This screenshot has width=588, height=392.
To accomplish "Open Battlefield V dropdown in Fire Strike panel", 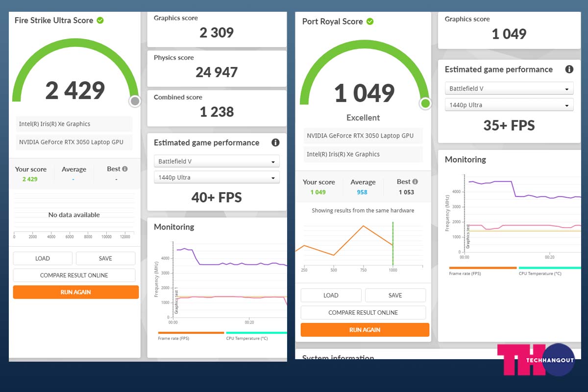I will 217,161.
